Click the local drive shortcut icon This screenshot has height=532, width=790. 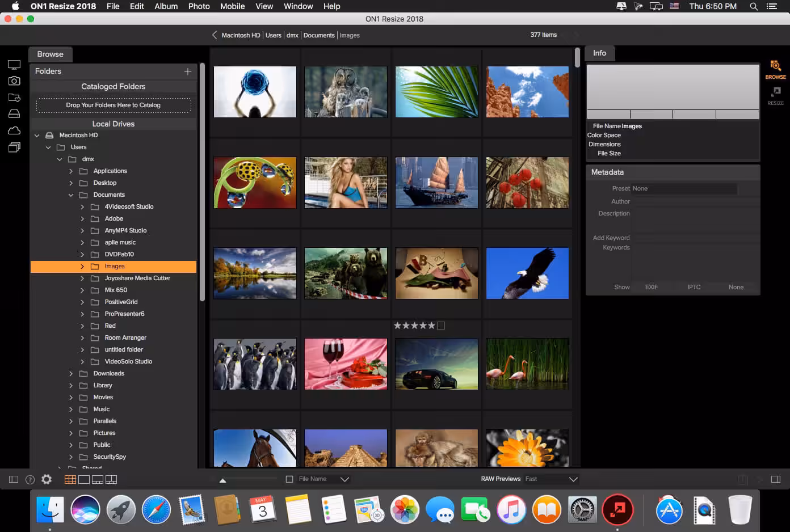click(x=14, y=114)
